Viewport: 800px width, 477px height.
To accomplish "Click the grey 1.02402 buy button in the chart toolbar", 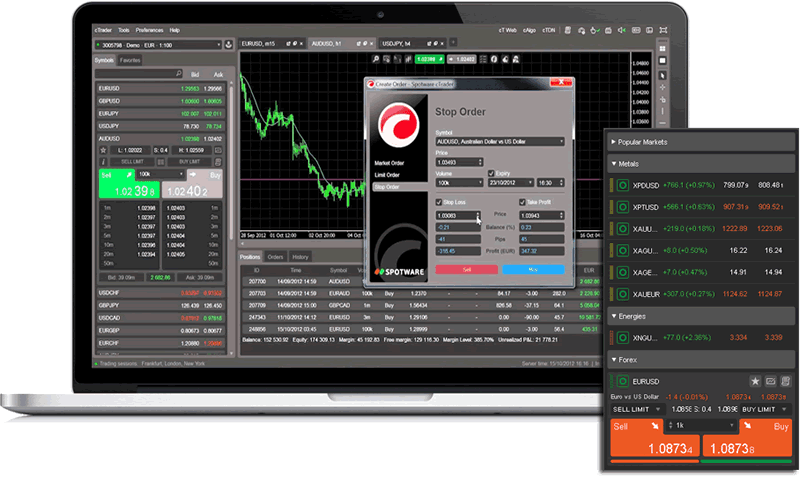I will click(x=462, y=60).
